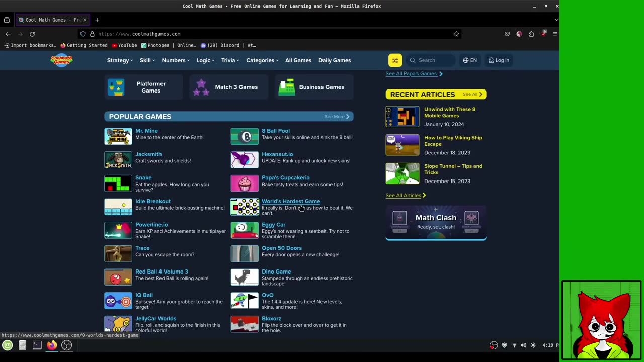644x362 pixels.
Task: Click the Log In button
Action: click(x=499, y=60)
